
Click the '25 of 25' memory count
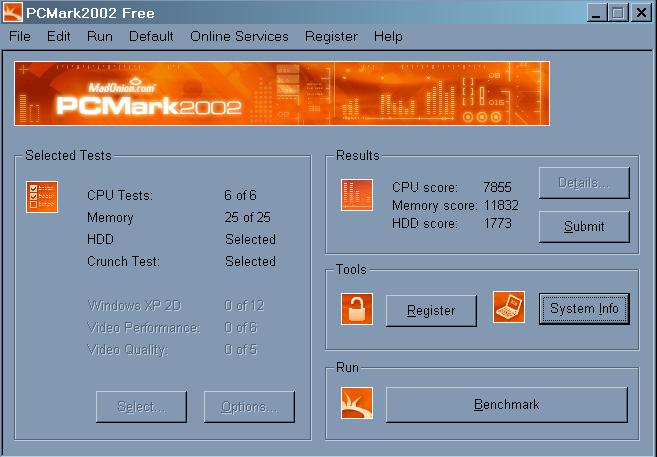(247, 217)
